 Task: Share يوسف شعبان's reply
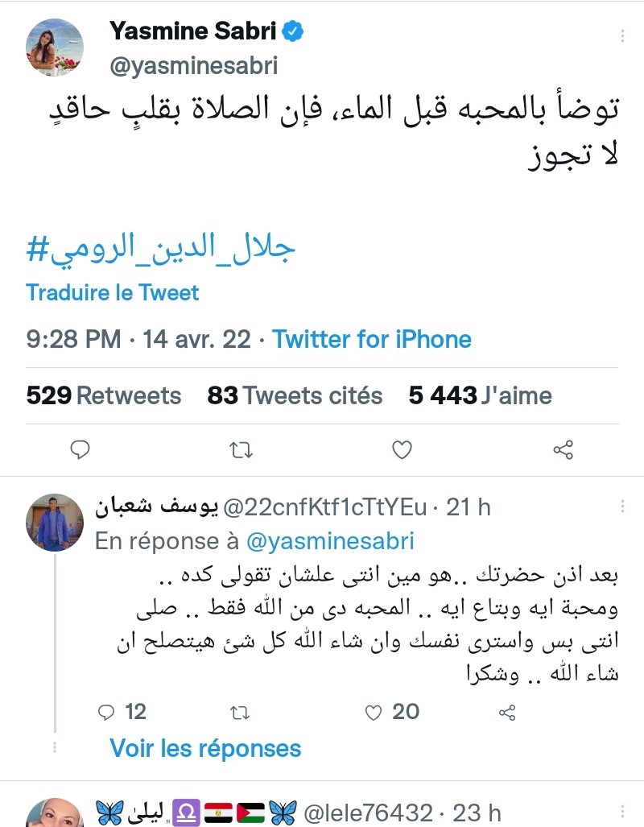point(507,712)
